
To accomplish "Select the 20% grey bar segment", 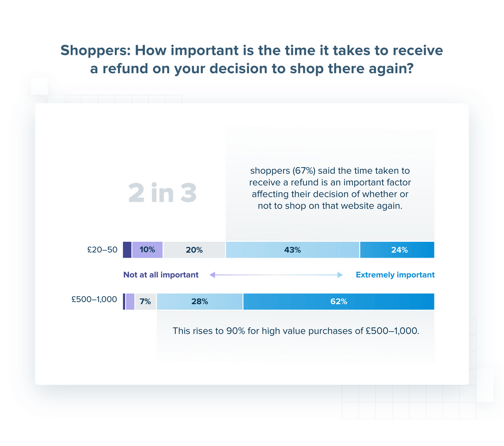I will point(194,250).
